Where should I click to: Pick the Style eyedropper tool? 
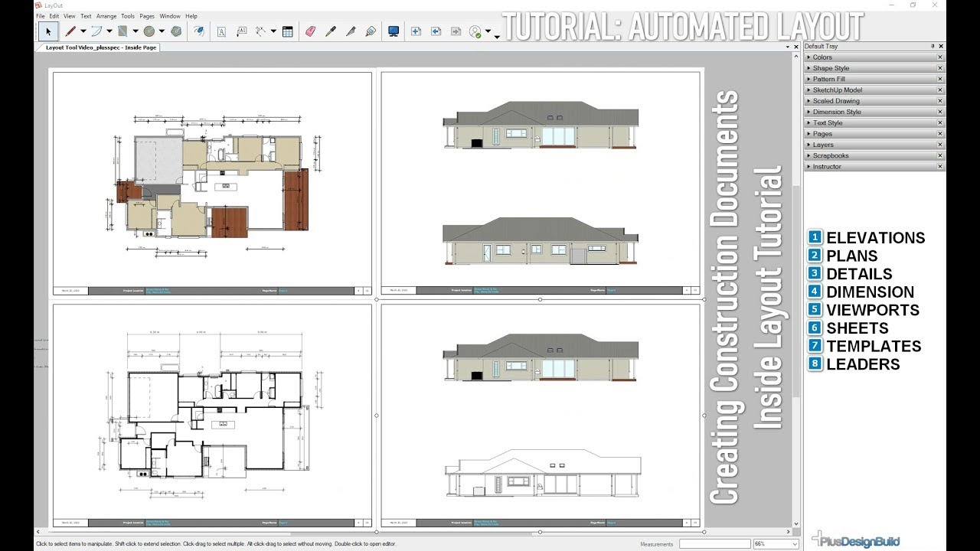point(331,31)
